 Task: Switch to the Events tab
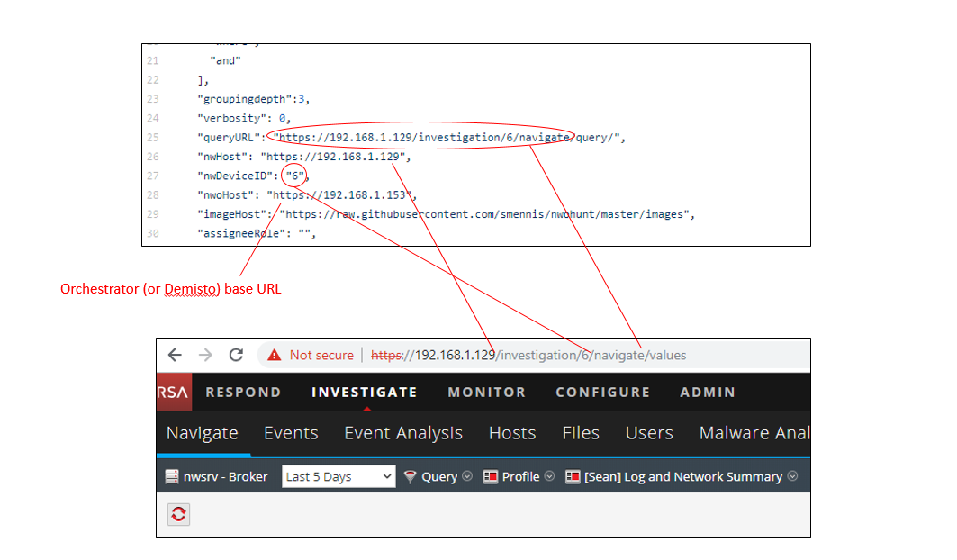coord(291,433)
